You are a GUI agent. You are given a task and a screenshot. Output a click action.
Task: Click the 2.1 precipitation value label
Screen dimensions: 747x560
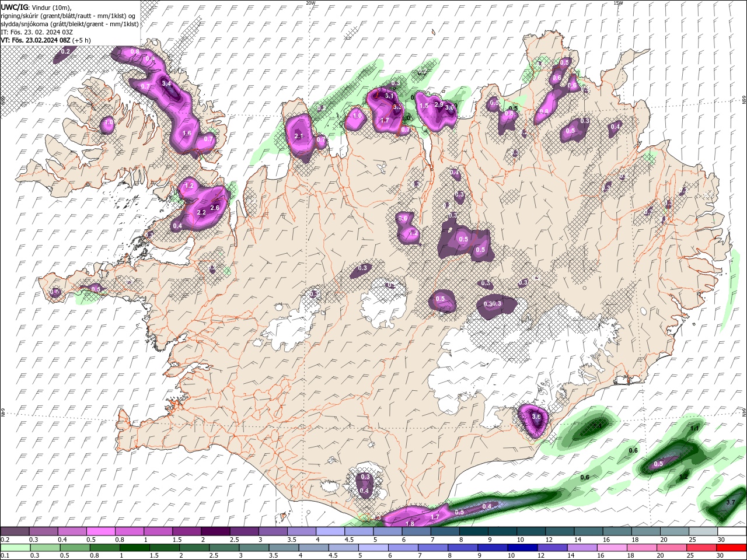(x=299, y=136)
